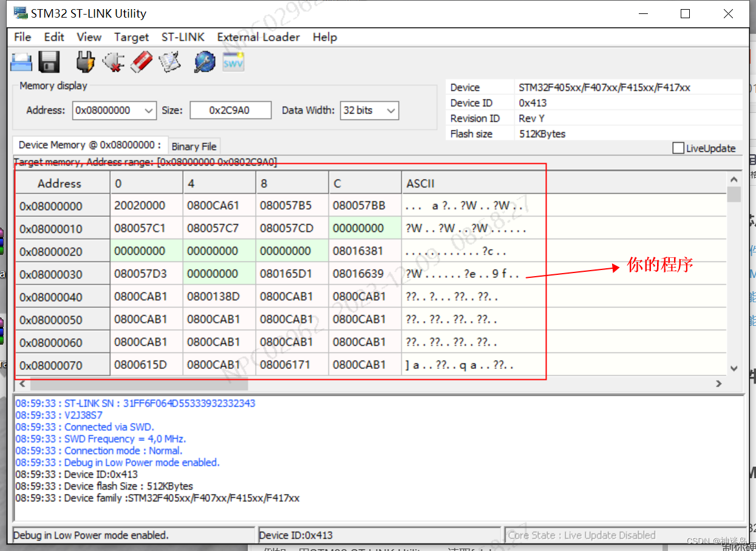The image size is (756, 551).
Task: Select the cell containing 080057BB
Action: pyautogui.click(x=365, y=206)
